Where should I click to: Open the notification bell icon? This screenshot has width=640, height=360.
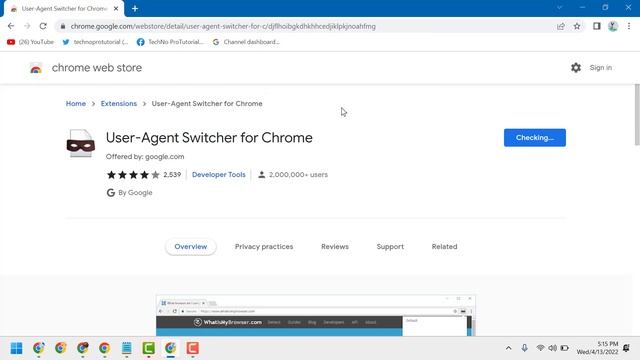(627, 348)
